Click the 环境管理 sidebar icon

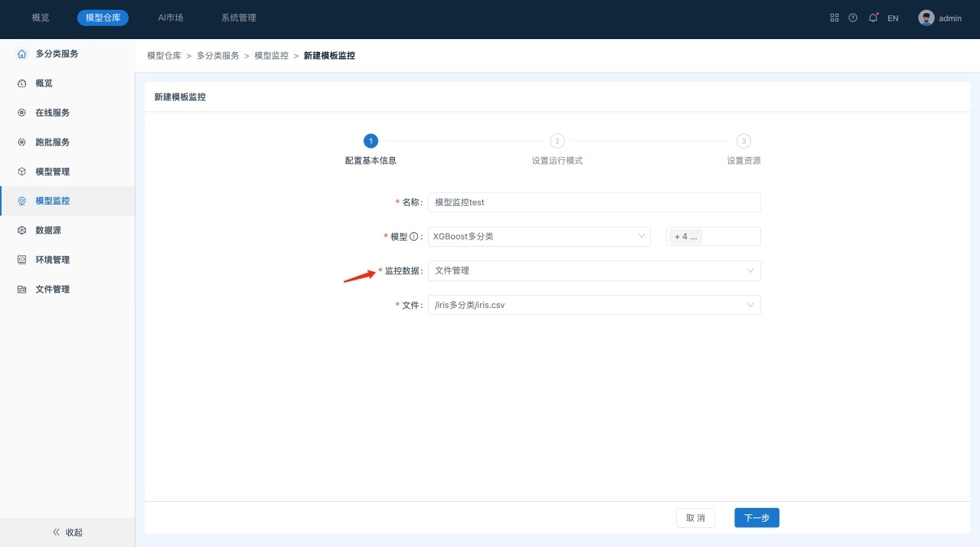[x=21, y=260]
